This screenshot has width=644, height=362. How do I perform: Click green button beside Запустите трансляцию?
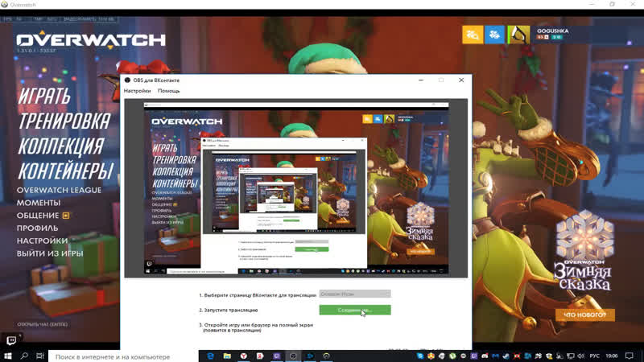355,310
